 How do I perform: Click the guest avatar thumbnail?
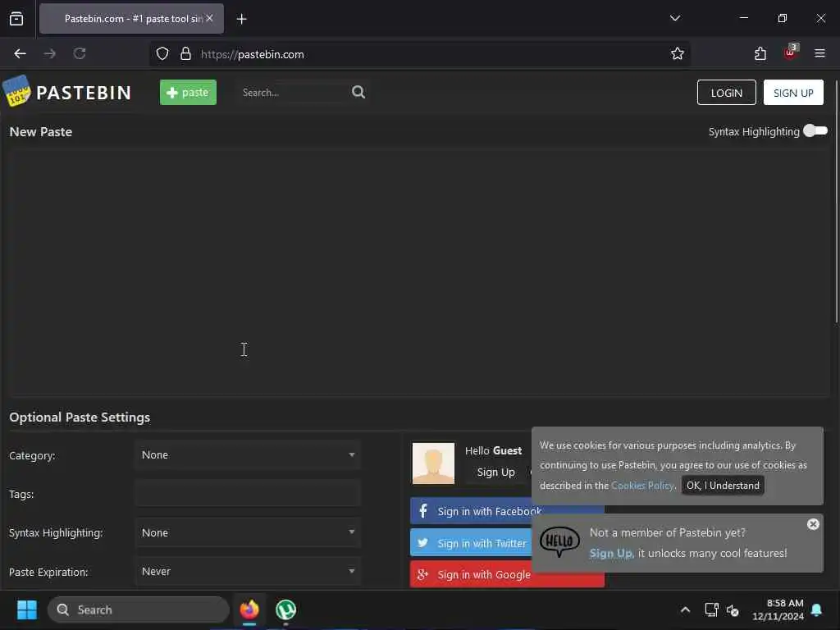pos(433,463)
